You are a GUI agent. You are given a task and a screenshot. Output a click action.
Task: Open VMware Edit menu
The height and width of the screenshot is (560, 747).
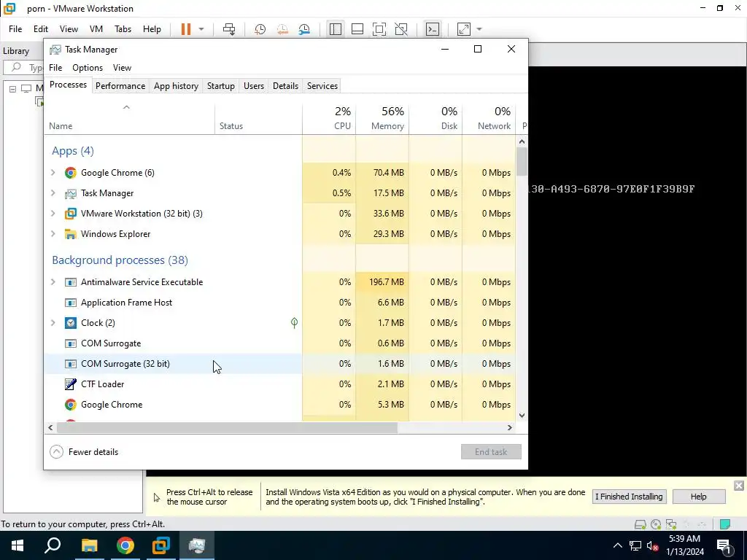coord(41,29)
